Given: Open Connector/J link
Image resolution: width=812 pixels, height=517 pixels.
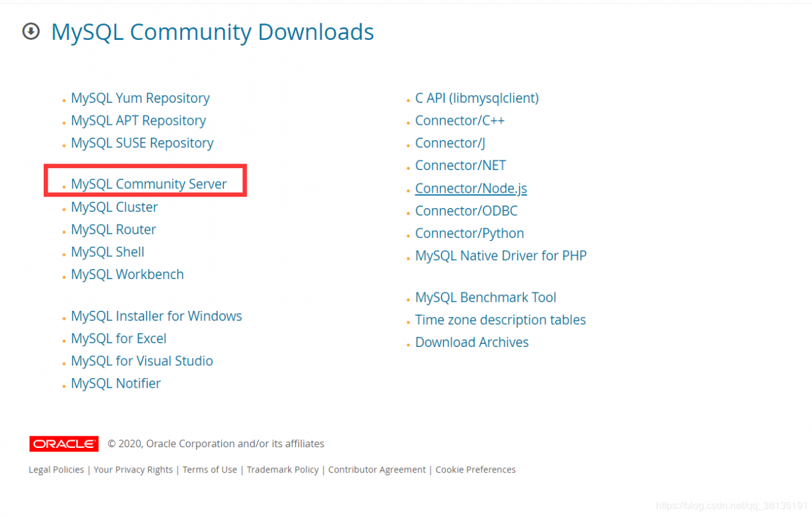Looking at the screenshot, I should click(450, 143).
